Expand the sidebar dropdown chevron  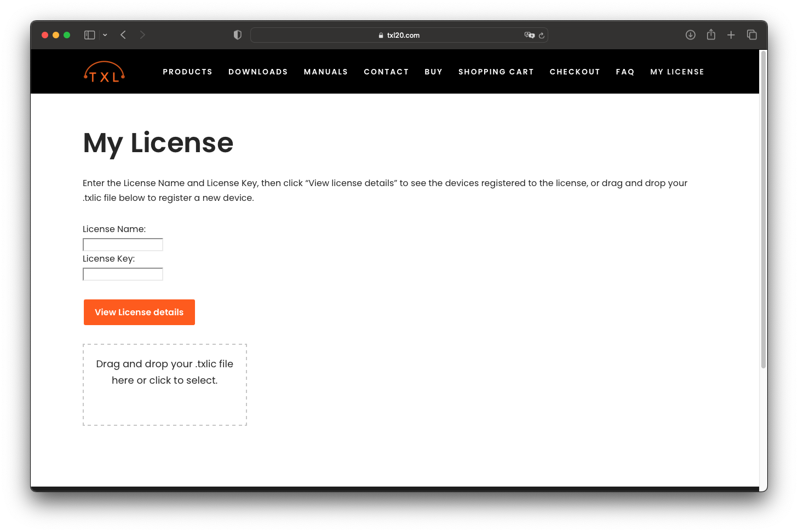(105, 35)
